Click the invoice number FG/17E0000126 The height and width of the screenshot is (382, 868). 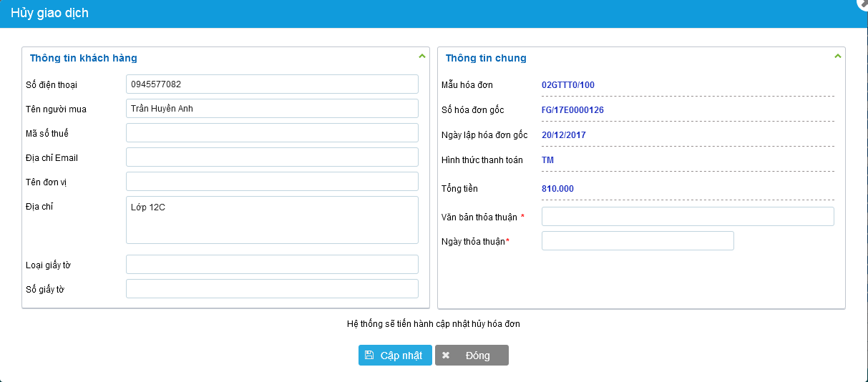(x=572, y=110)
